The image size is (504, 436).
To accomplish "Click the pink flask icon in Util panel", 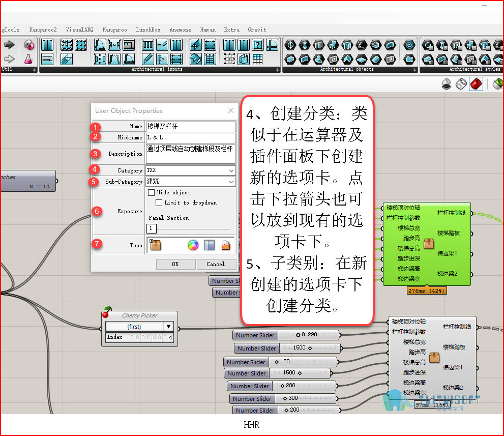I will point(28,59).
